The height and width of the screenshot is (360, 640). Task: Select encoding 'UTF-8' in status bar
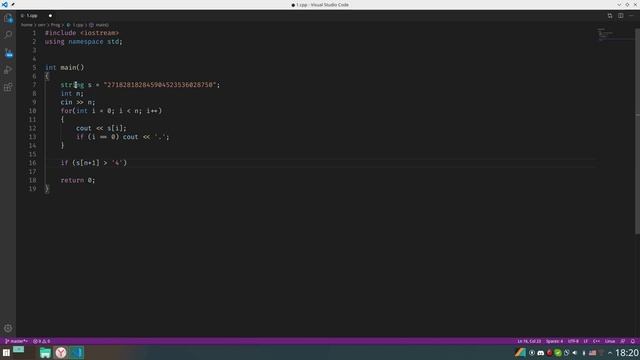(x=573, y=341)
